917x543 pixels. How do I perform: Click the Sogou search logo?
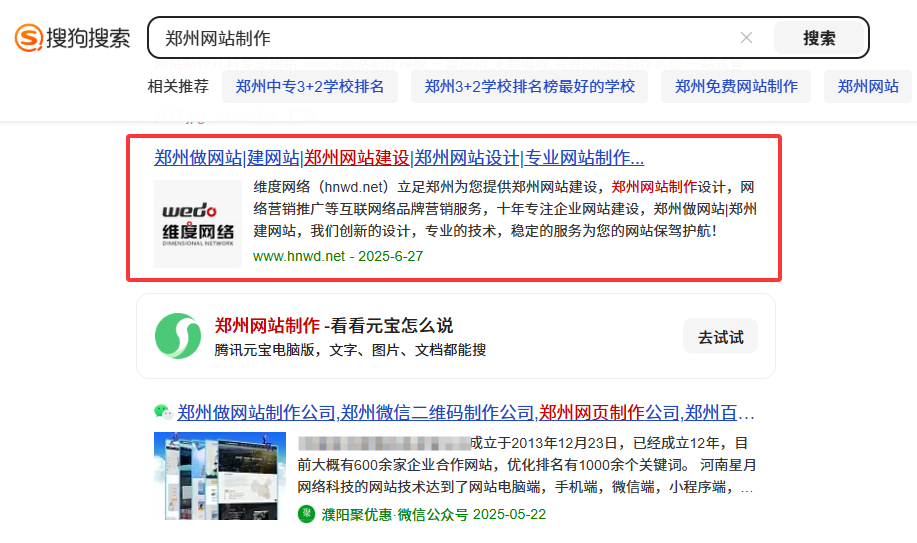72,38
